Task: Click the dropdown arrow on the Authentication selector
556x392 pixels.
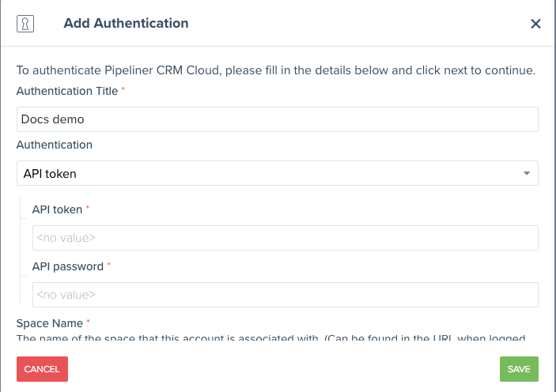Action: tap(527, 173)
